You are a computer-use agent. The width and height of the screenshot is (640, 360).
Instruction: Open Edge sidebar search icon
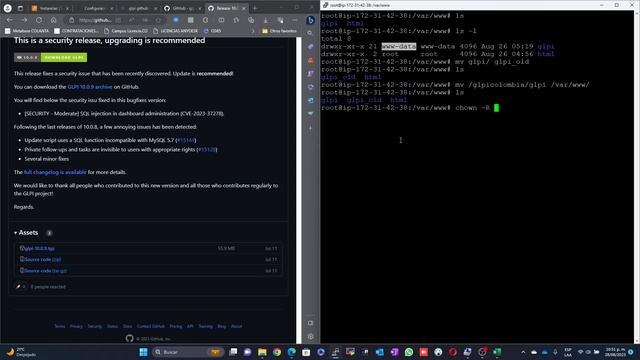point(310,33)
